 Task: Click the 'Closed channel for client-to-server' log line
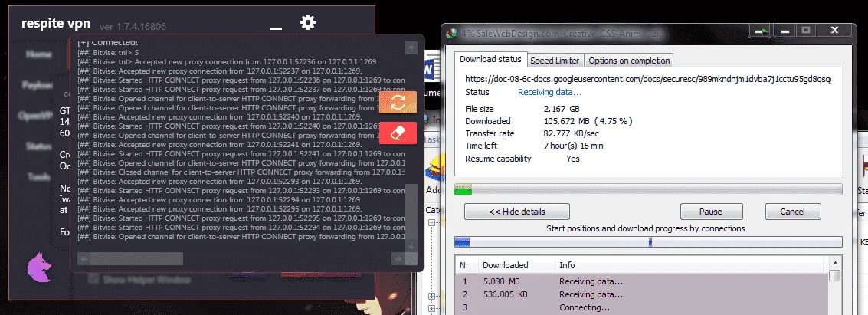coord(241,172)
